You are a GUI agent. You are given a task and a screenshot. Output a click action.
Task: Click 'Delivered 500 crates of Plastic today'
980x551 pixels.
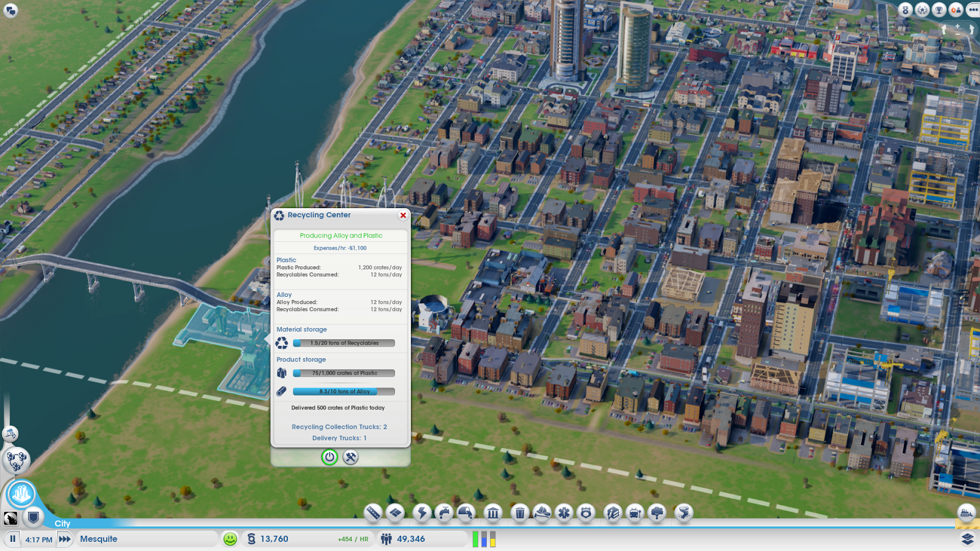coord(338,408)
